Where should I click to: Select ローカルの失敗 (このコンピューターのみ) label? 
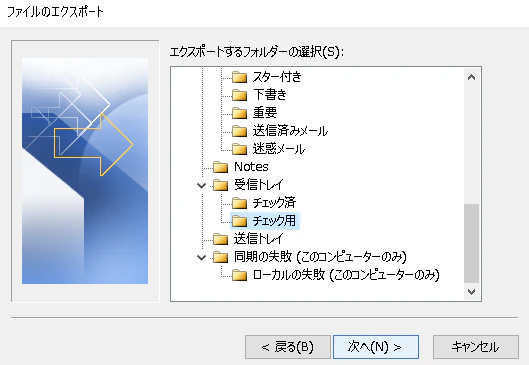[x=346, y=275]
